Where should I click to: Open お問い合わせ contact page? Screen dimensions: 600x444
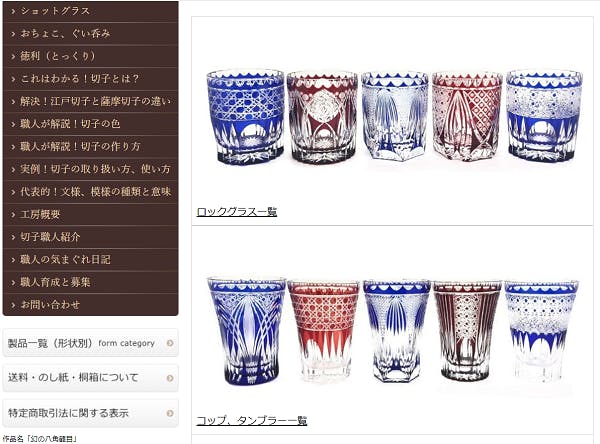tap(90, 305)
